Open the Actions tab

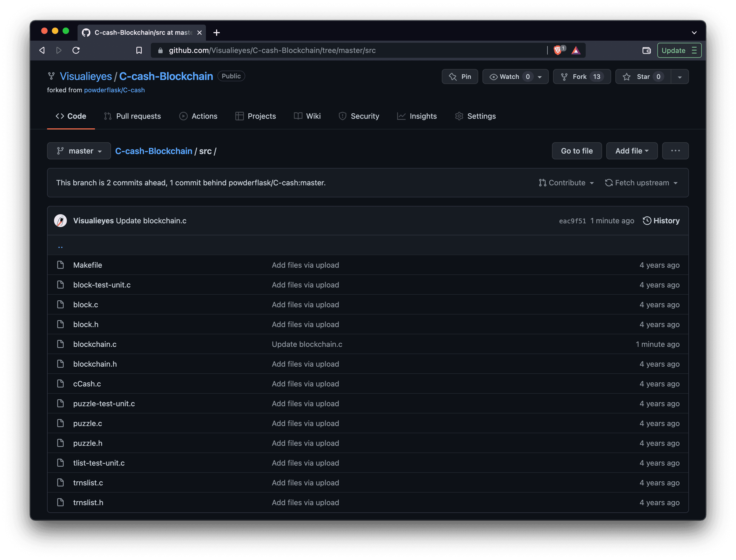pyautogui.click(x=198, y=116)
